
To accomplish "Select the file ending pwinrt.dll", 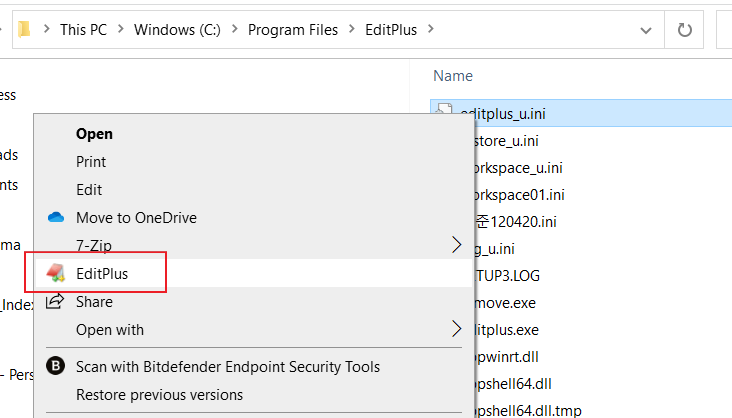I will pos(507,357).
